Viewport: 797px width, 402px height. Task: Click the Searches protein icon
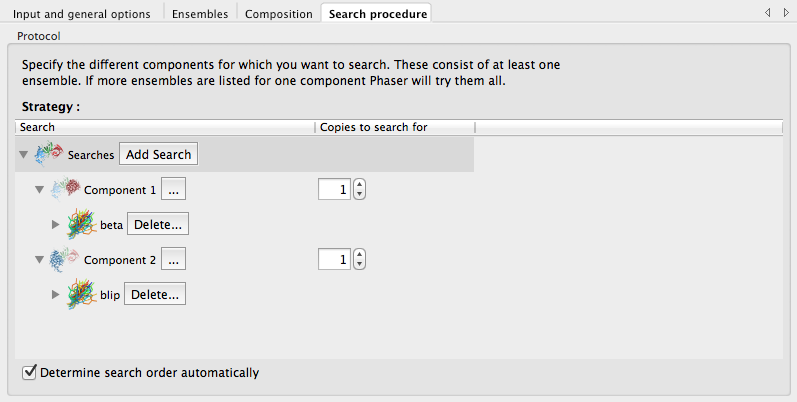click(x=49, y=154)
